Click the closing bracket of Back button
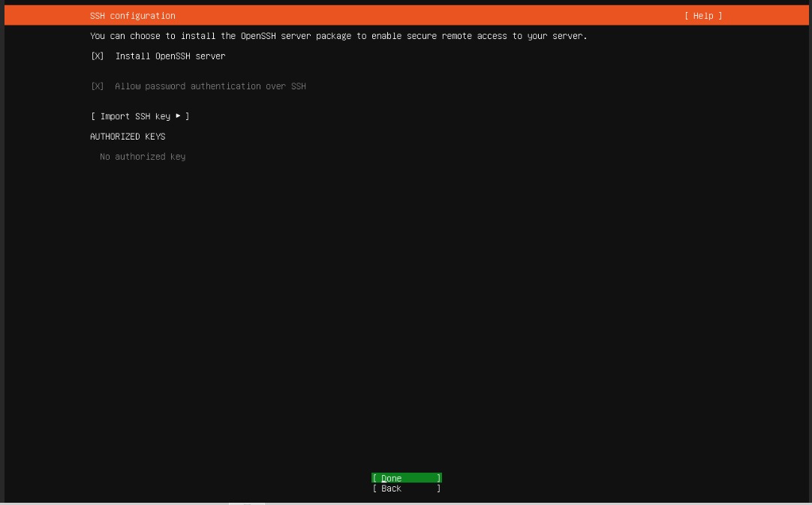The width and height of the screenshot is (812, 505). coord(439,488)
